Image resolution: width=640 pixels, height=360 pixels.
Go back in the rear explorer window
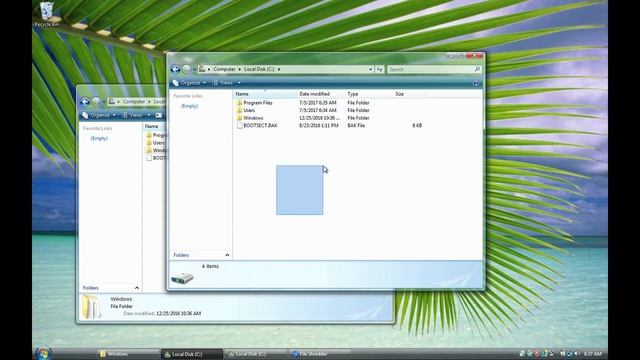85,102
